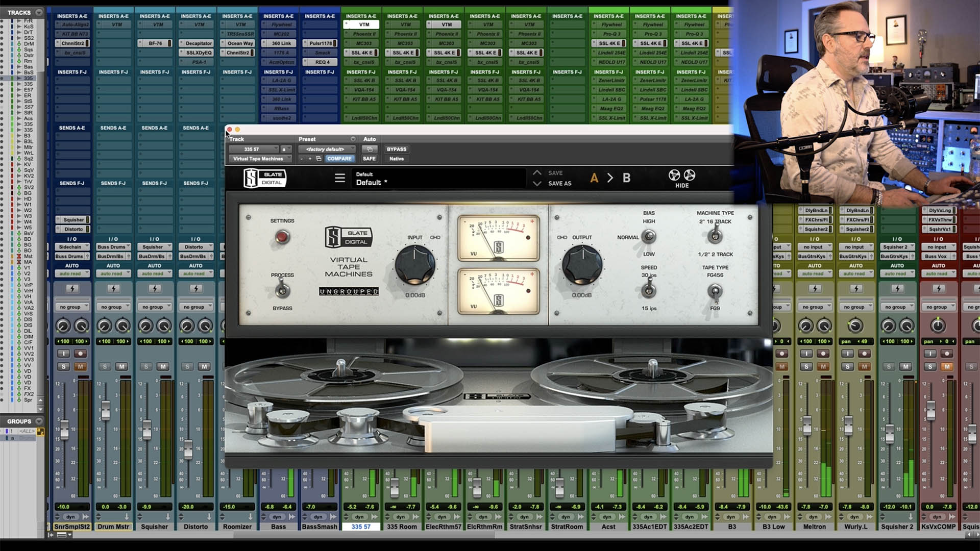Mute the Drum Mstr track
Screen dimensions: 980x551
pos(121,366)
